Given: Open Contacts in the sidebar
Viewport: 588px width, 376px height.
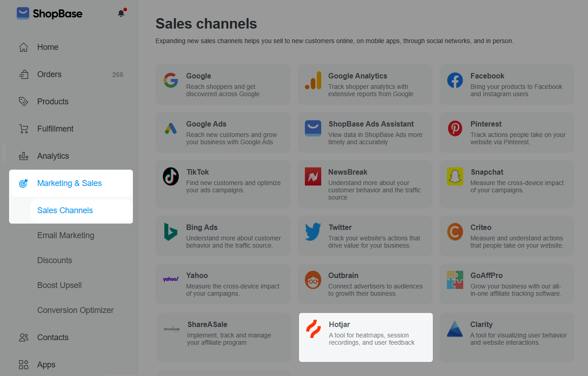Looking at the screenshot, I should tap(53, 337).
